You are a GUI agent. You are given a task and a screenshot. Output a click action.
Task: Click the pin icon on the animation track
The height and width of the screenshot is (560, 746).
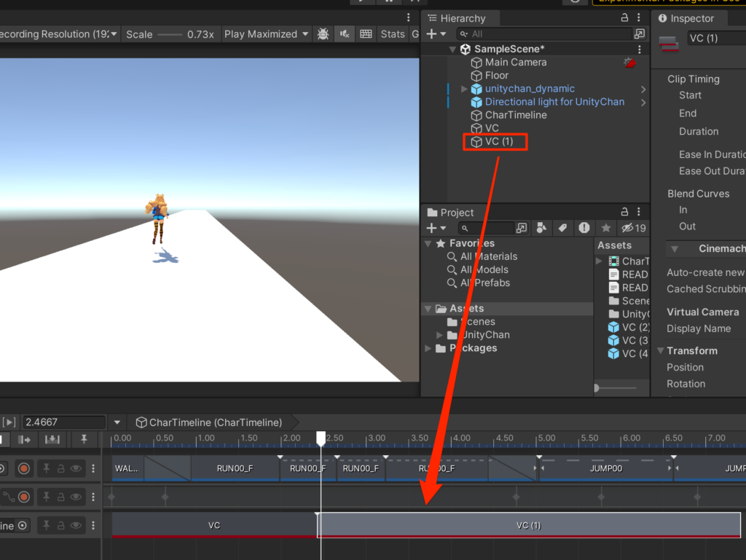pos(46,469)
